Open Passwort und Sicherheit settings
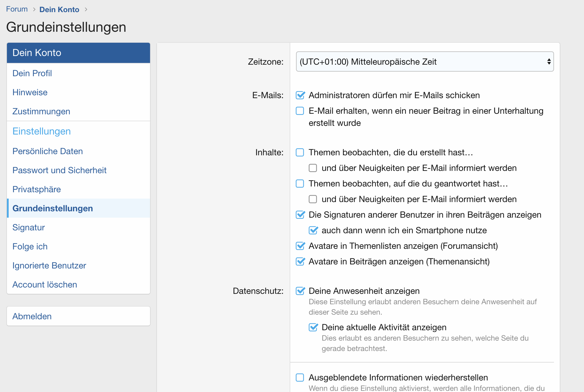Image resolution: width=584 pixels, height=392 pixels. click(x=59, y=170)
